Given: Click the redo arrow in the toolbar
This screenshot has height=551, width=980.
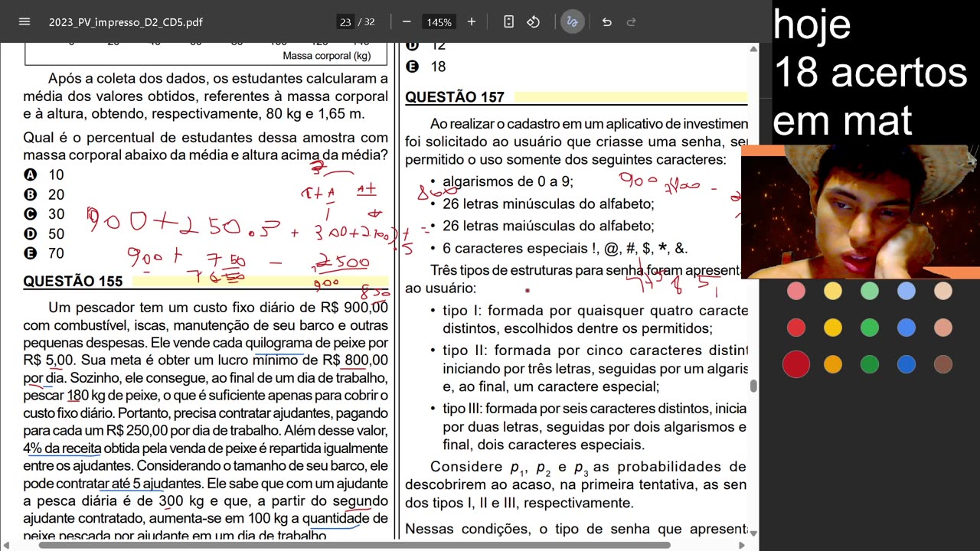Looking at the screenshot, I should click(631, 21).
